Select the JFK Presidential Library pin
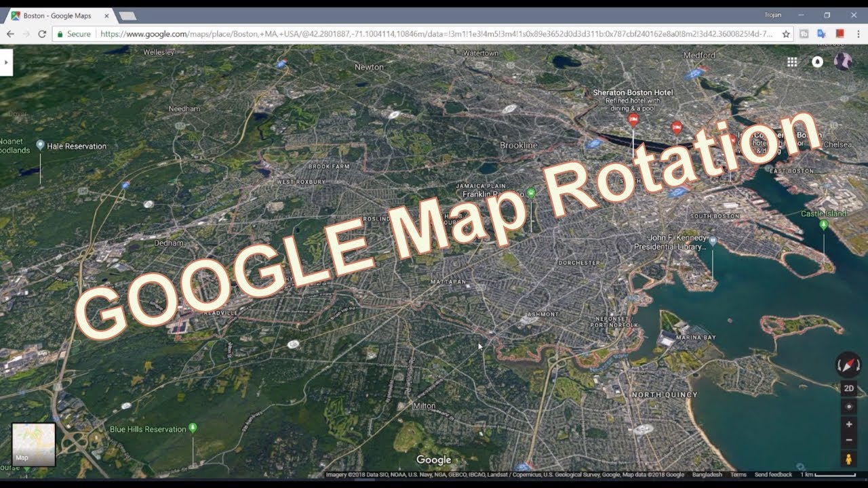This screenshot has height=488, width=868. click(x=713, y=240)
